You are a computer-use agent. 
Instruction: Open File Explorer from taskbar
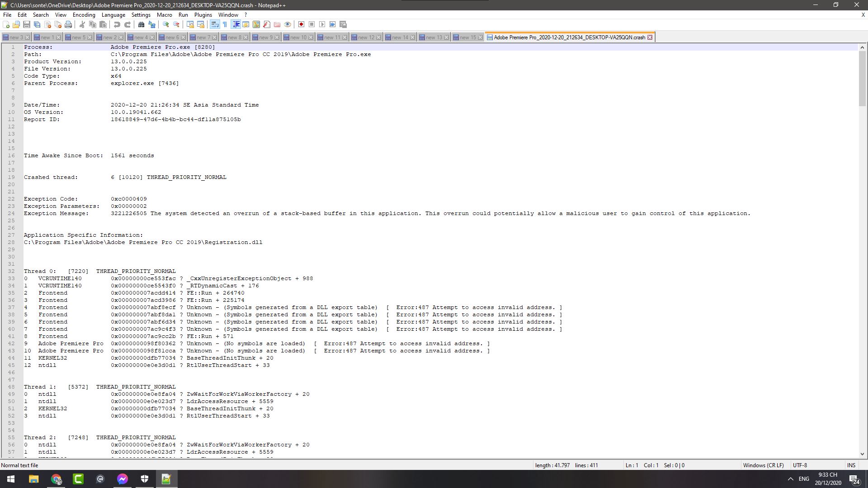coord(34,479)
